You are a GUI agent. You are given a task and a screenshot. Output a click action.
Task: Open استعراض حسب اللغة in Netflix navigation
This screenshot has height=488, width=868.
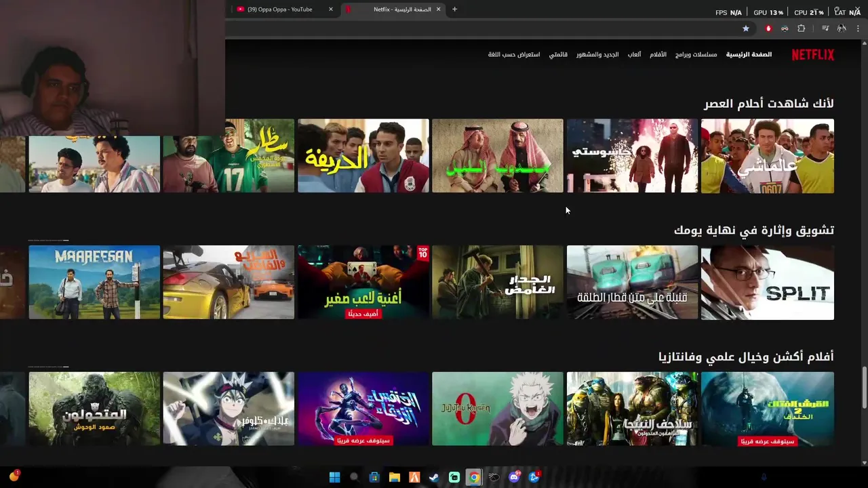514,54
